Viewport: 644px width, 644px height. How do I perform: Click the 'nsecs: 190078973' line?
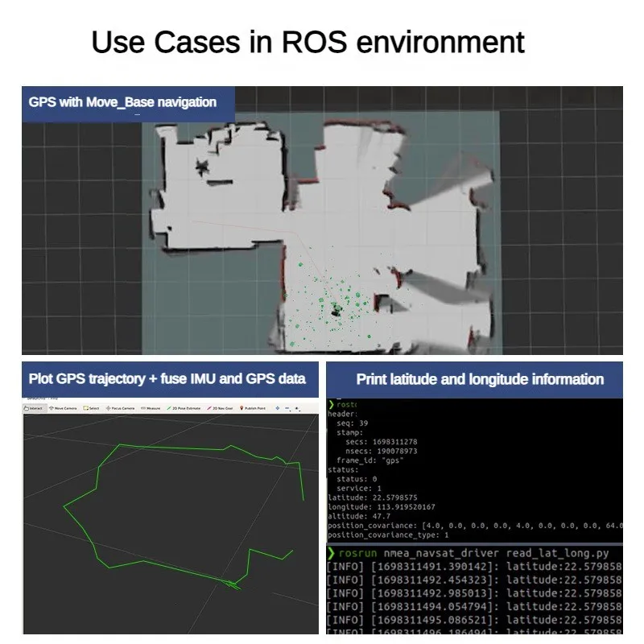(381, 451)
